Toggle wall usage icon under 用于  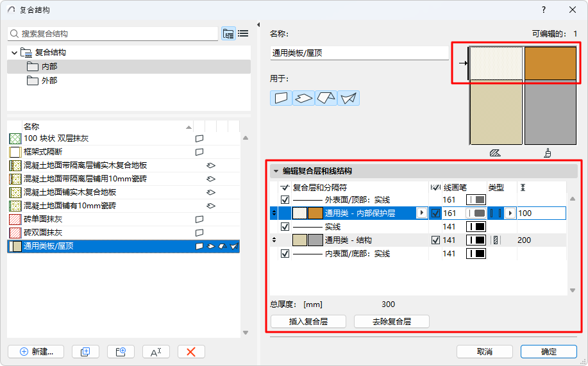click(281, 98)
